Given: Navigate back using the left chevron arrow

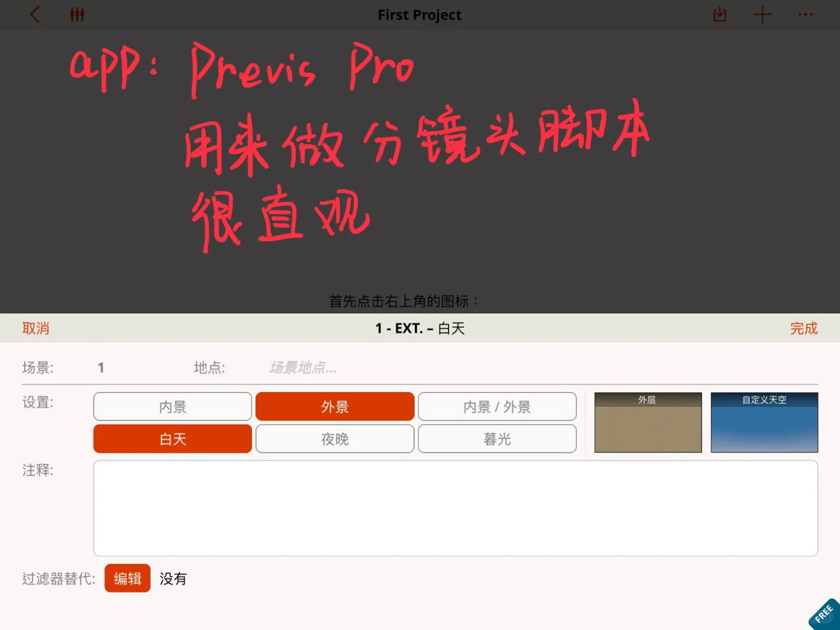Looking at the screenshot, I should pyautogui.click(x=35, y=15).
